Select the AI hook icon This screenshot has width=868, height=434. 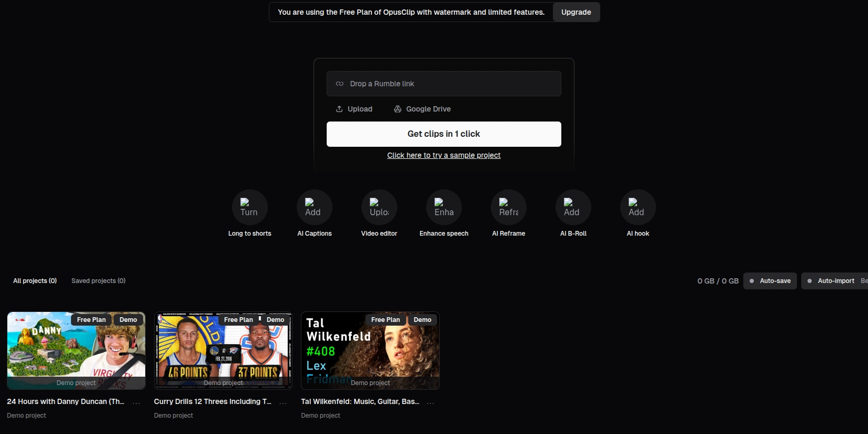[x=638, y=207]
